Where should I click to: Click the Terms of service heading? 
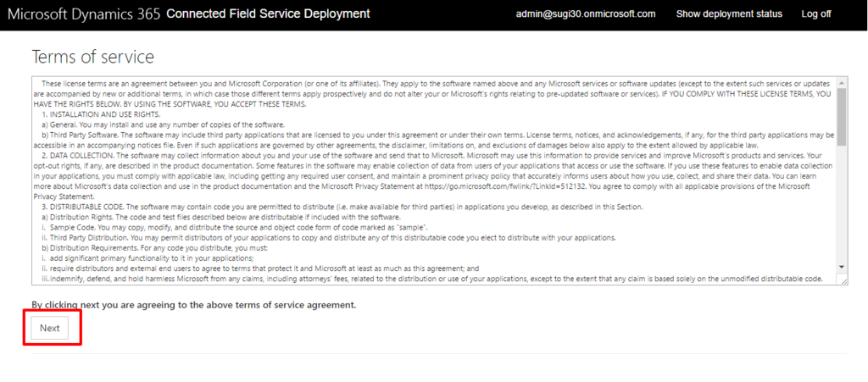(93, 57)
